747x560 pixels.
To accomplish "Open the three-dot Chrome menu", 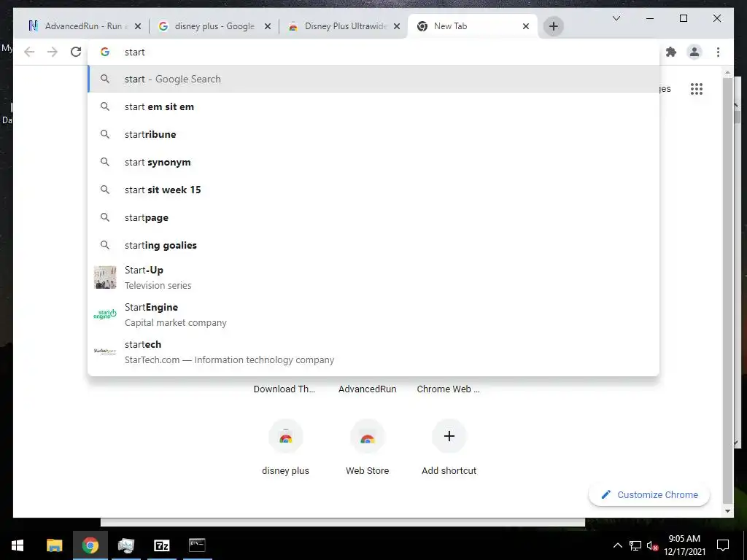I will [x=718, y=52].
